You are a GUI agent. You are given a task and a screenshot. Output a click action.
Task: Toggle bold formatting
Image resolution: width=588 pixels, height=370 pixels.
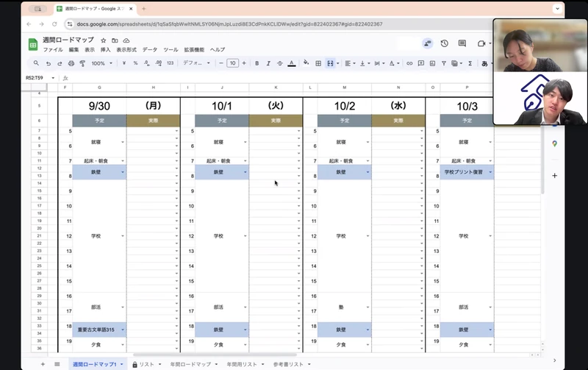click(x=257, y=63)
